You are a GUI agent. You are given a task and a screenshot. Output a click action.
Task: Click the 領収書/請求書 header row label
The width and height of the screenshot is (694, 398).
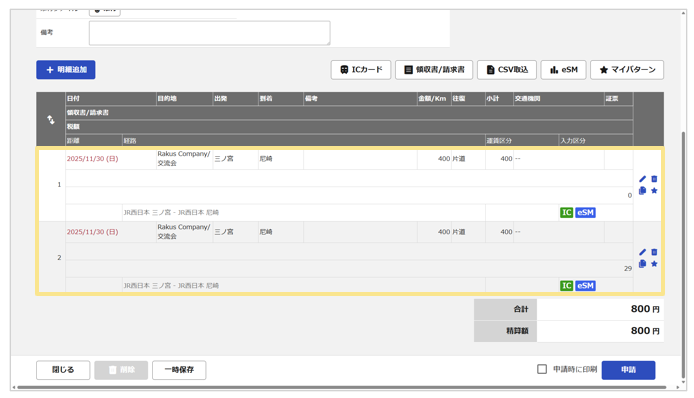[88, 112]
